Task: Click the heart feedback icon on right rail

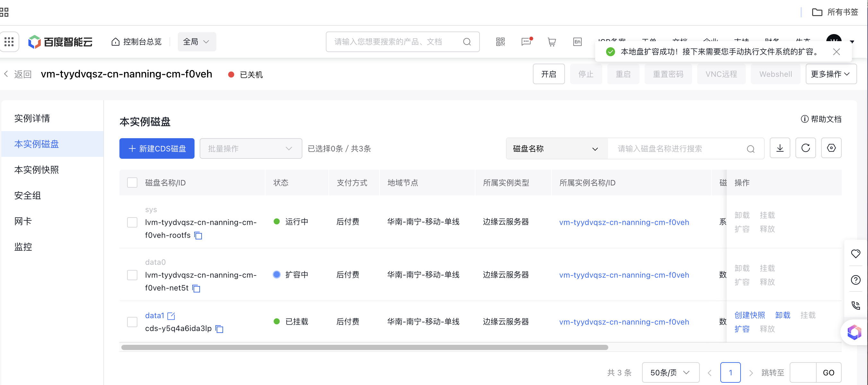Action: 855,254
